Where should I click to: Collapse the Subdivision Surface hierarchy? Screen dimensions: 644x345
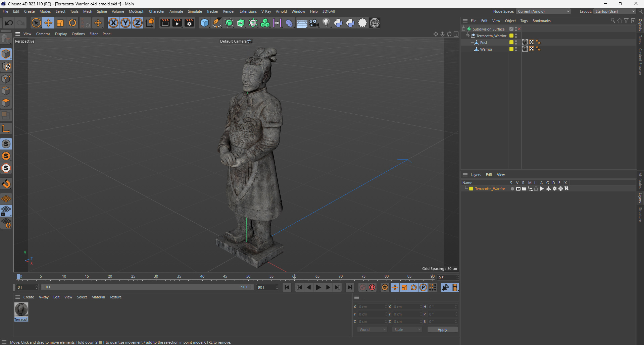point(464,29)
